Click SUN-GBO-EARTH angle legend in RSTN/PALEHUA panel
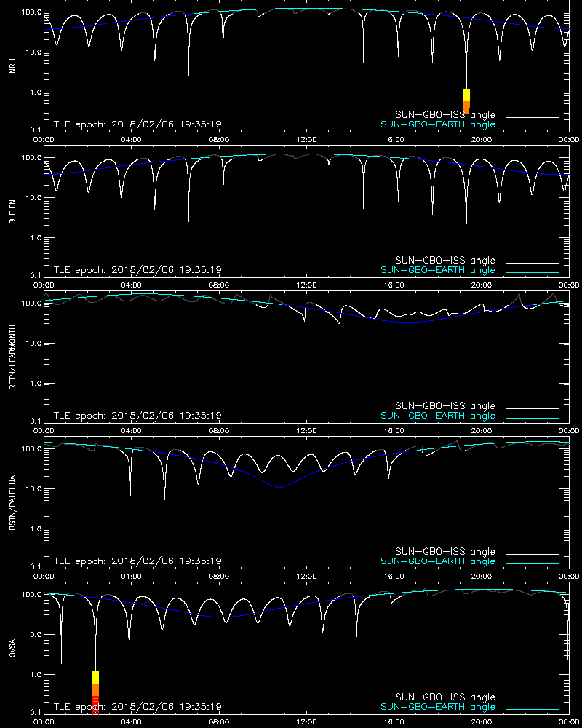 point(438,561)
